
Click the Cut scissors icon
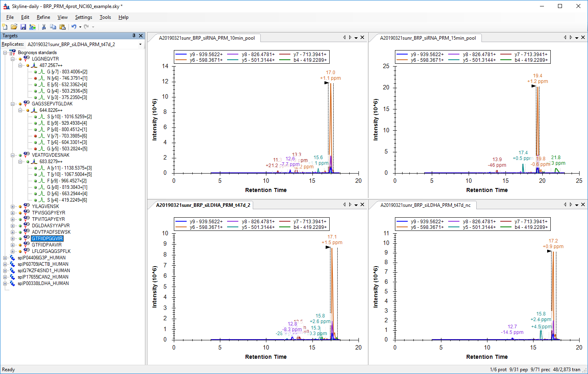(x=44, y=27)
